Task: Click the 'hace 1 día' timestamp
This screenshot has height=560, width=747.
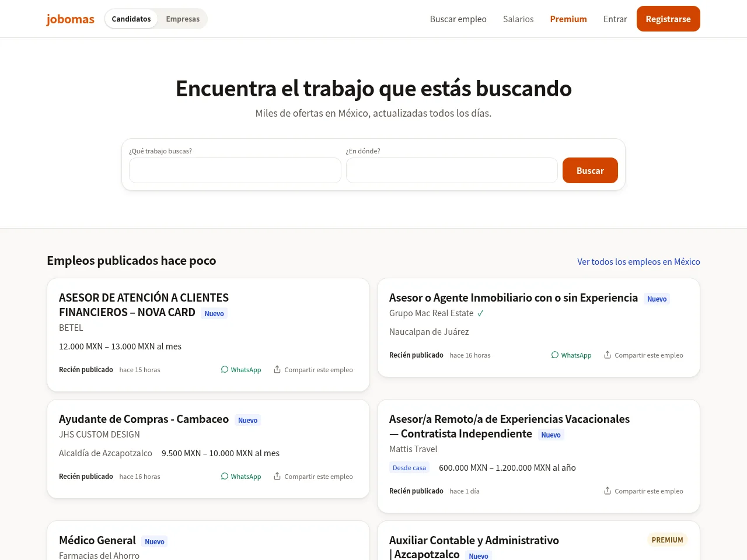Action: pyautogui.click(x=465, y=491)
